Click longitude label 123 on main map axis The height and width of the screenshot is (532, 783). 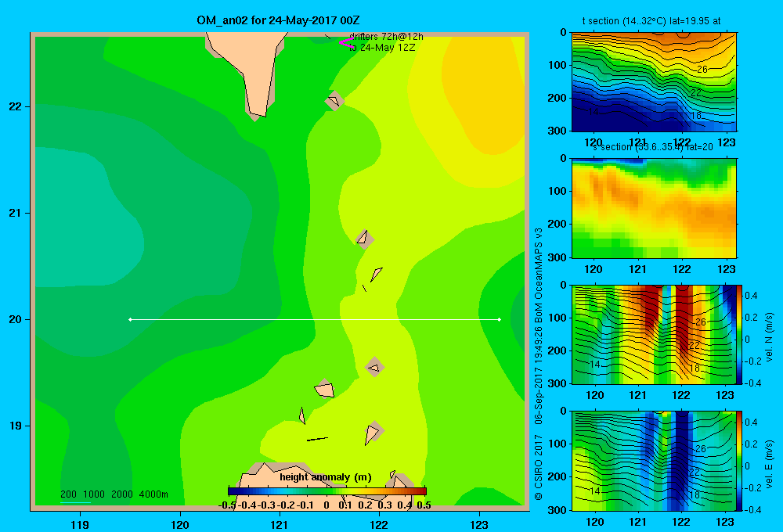(x=479, y=524)
